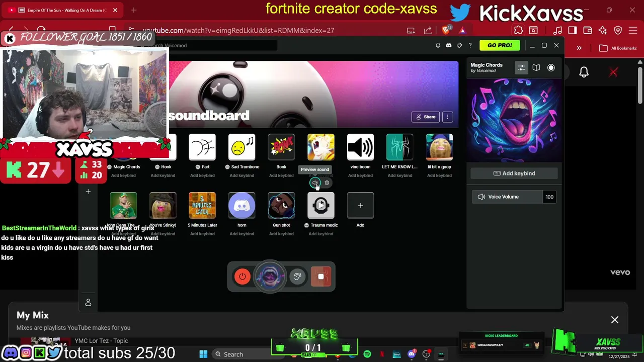Edit the Voice Volume value 100
Image resolution: width=644 pixels, height=362 pixels.
[x=549, y=197]
